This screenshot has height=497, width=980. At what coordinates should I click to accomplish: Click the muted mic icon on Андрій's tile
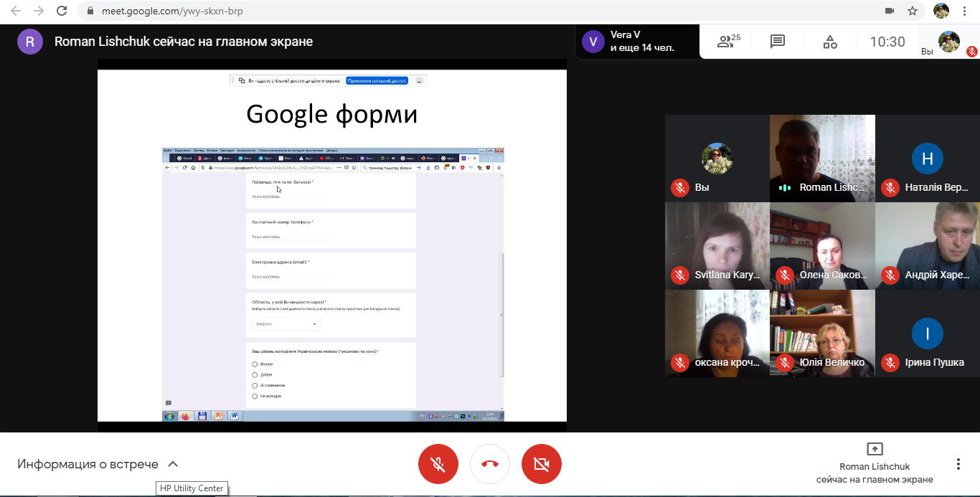[x=890, y=275]
